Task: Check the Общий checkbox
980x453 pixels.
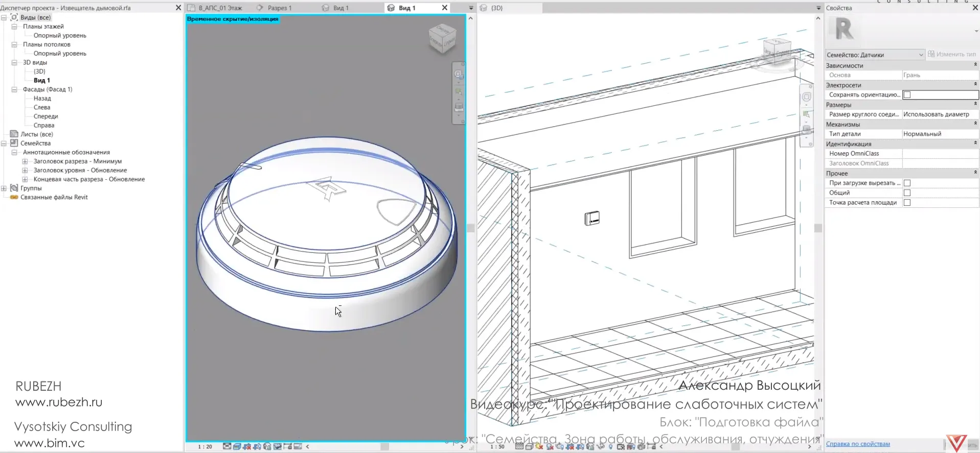Action: pyautogui.click(x=907, y=193)
